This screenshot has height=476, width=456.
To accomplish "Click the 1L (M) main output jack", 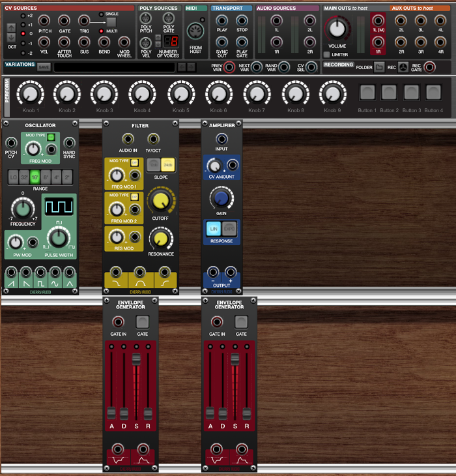I will click(x=378, y=20).
